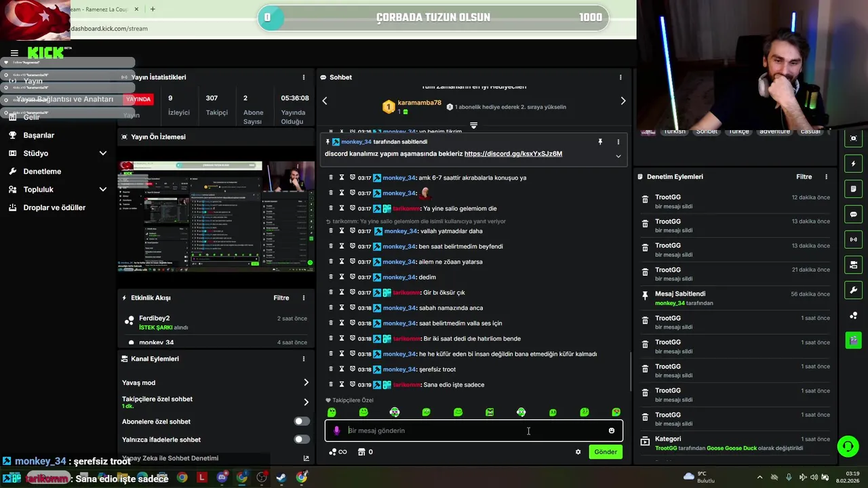Open the weather widget showing 9°C Bulutlu

click(700, 477)
